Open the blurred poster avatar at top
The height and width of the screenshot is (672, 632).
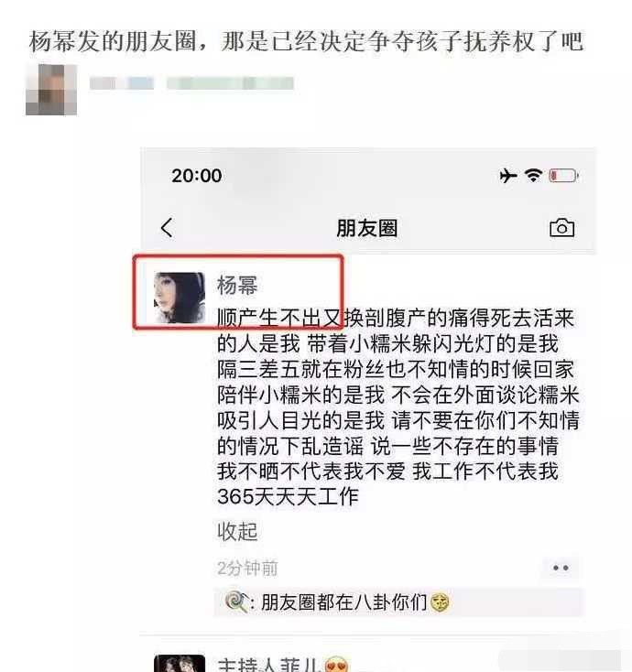coord(51,90)
